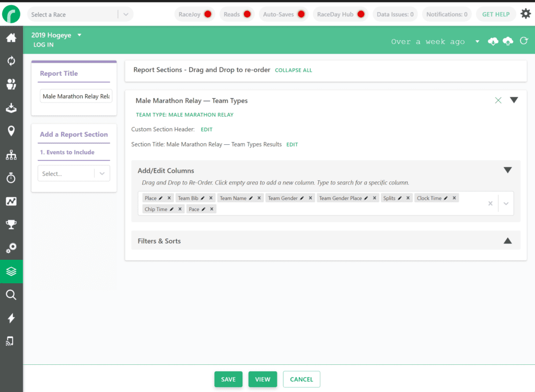Remove the Splits column
The image size is (535, 392).
408,198
